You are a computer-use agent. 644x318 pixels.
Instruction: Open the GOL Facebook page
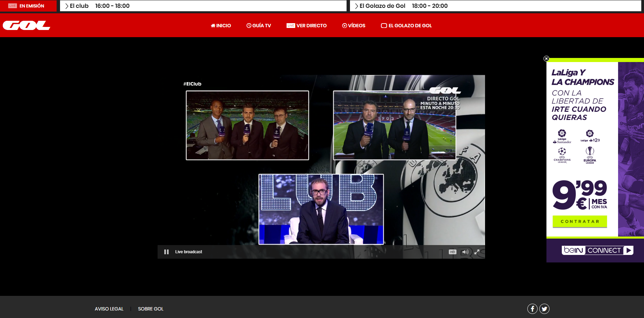(x=532, y=309)
